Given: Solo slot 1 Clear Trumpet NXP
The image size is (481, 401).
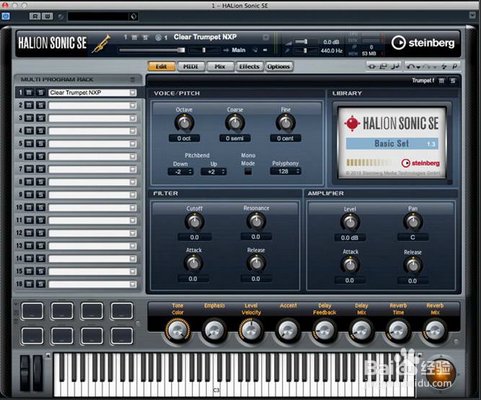Looking at the screenshot, I should click(41, 92).
